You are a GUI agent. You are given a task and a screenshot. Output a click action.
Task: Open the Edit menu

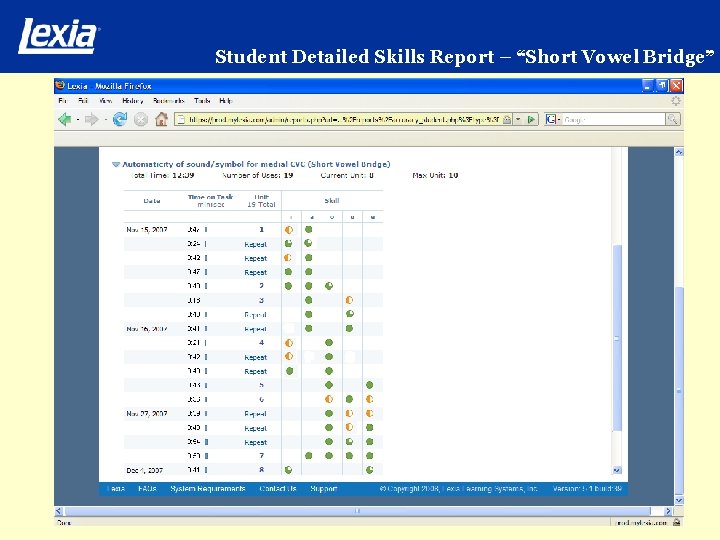point(83,101)
